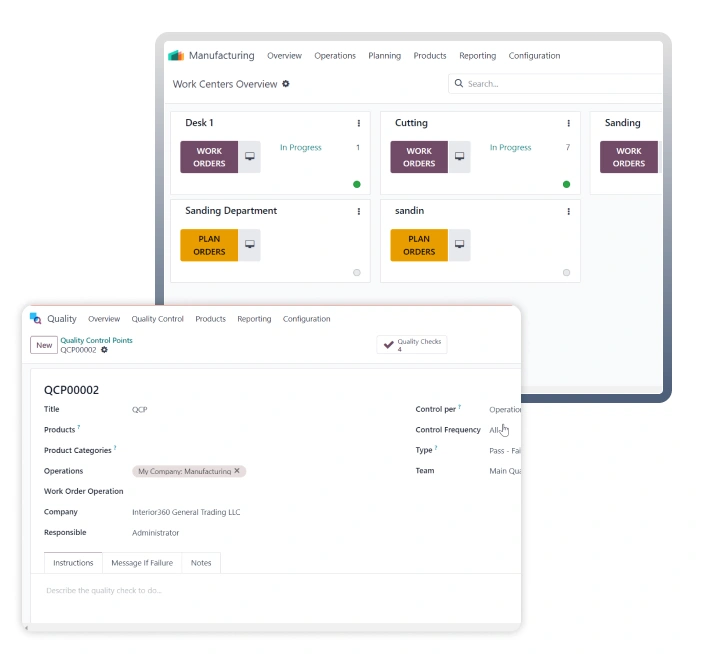Image resolution: width=702 pixels, height=654 pixels.
Task: Click the Quality app logo icon
Action: (35, 318)
